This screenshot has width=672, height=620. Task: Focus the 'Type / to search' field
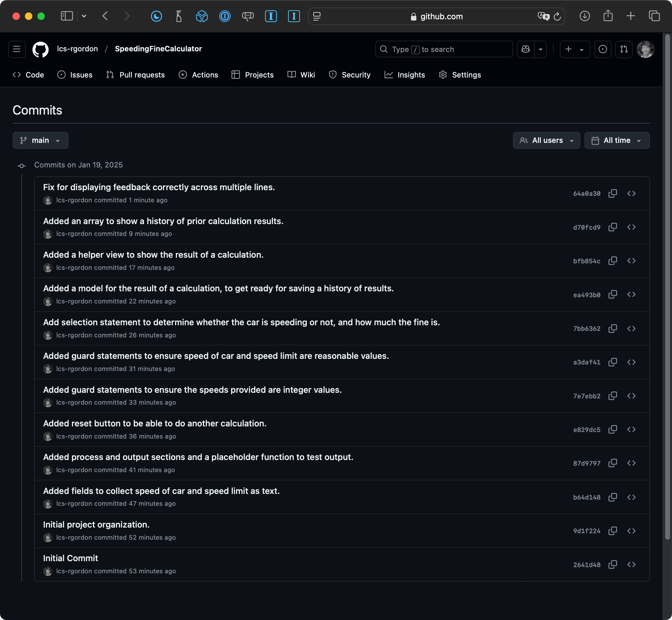pyautogui.click(x=444, y=49)
